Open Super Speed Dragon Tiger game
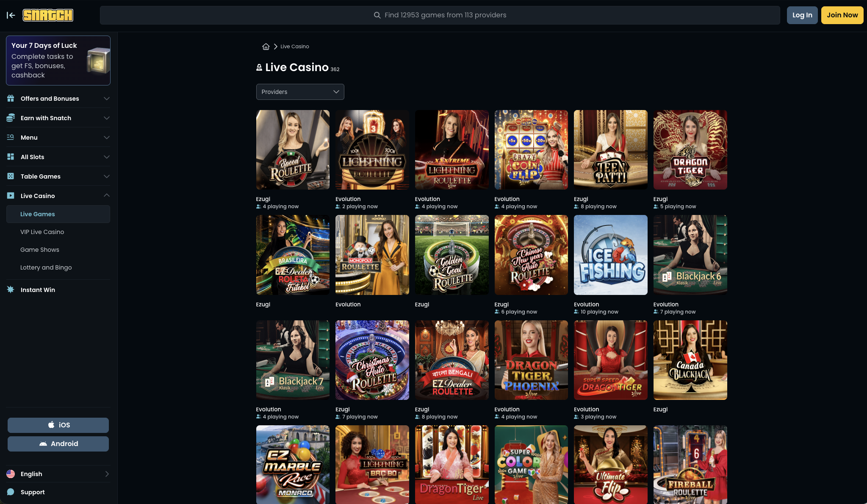Viewport: 867px width, 504px height. (x=610, y=360)
